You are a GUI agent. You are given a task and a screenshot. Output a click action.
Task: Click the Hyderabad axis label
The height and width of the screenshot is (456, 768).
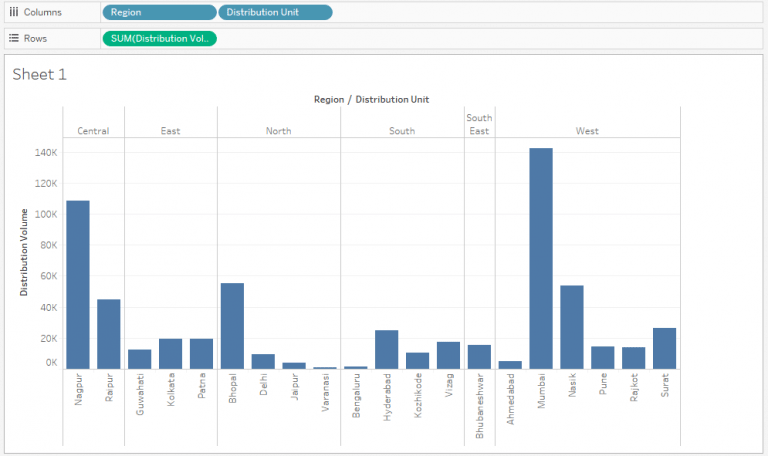[x=387, y=398]
